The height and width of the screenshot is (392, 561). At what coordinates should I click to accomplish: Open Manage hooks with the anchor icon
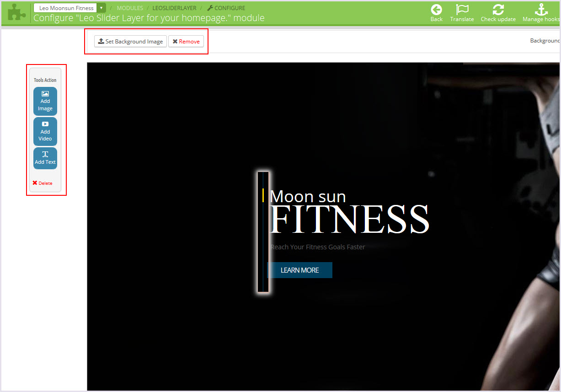pos(541,13)
